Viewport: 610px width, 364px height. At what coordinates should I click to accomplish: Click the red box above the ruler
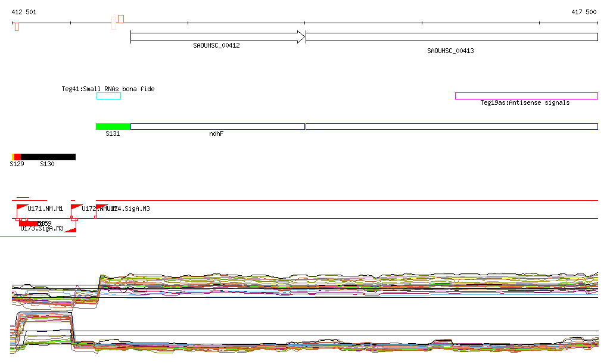click(121, 19)
